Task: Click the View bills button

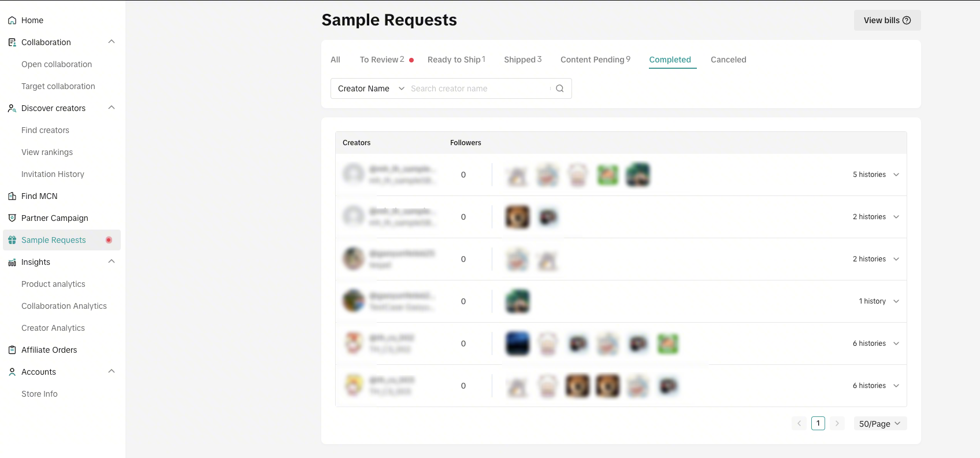Action: pos(887,20)
